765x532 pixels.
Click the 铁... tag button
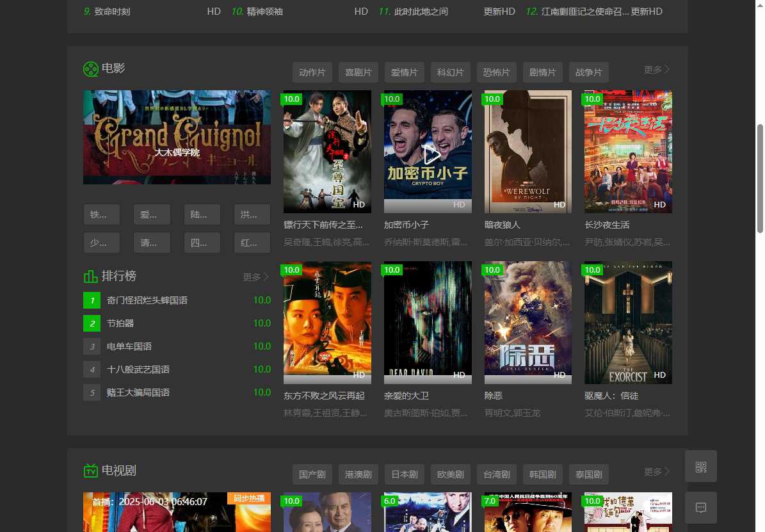(102, 214)
